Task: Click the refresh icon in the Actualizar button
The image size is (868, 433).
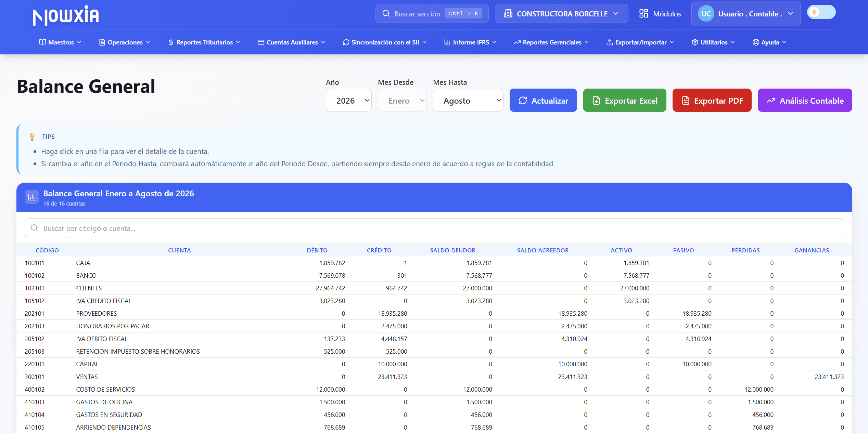Action: click(x=523, y=100)
